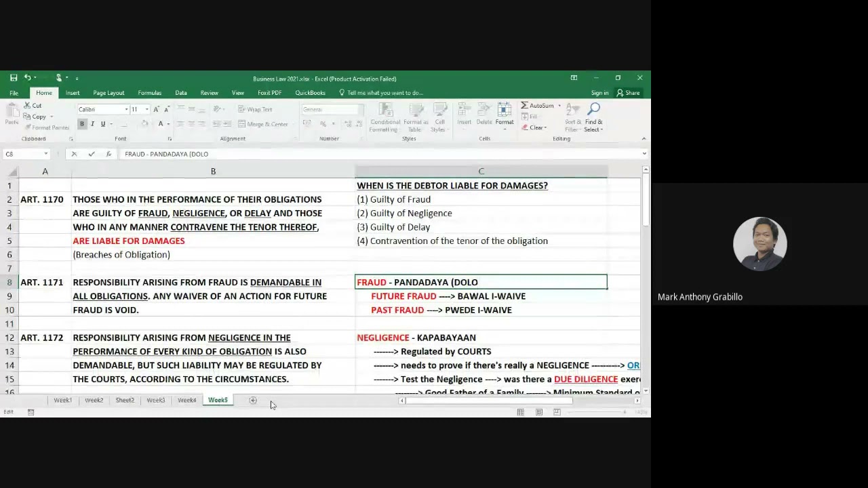Open the Insert ribbon tab
The width and height of the screenshot is (868, 488).
[x=73, y=93]
